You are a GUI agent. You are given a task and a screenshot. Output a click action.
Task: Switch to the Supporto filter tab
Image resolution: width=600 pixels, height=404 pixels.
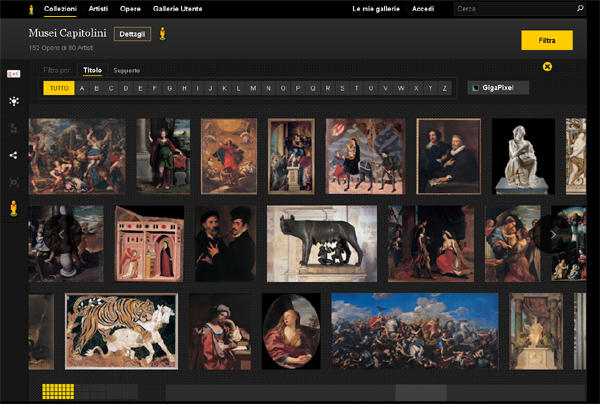(x=127, y=70)
